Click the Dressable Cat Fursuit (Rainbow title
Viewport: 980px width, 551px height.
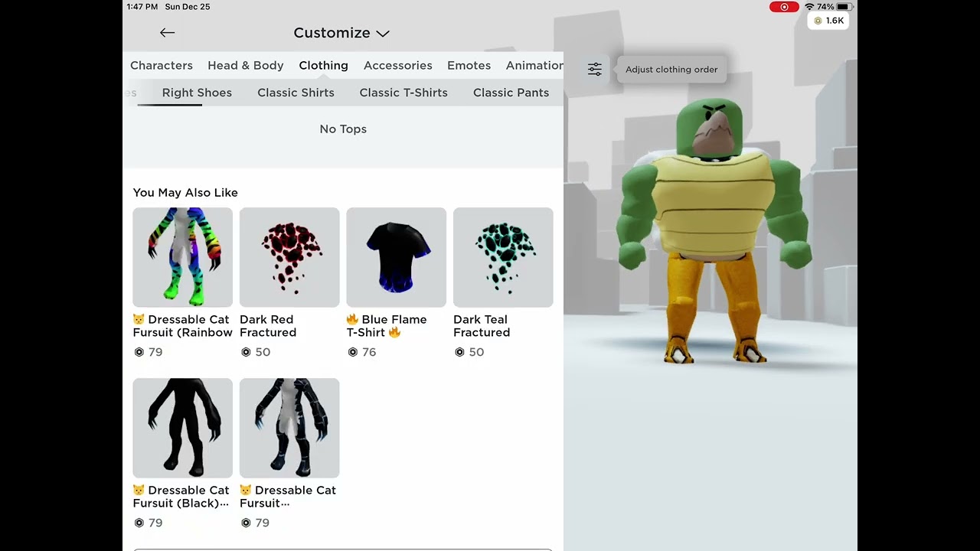[182, 326]
